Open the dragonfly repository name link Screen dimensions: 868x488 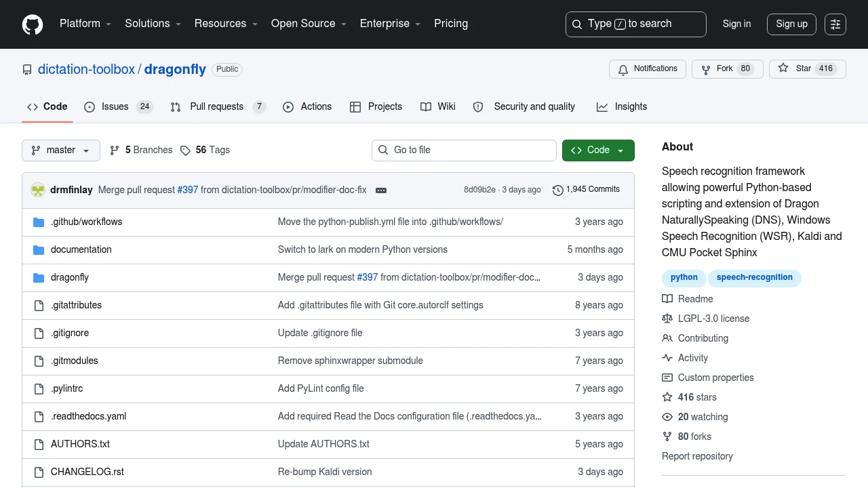[175, 69]
